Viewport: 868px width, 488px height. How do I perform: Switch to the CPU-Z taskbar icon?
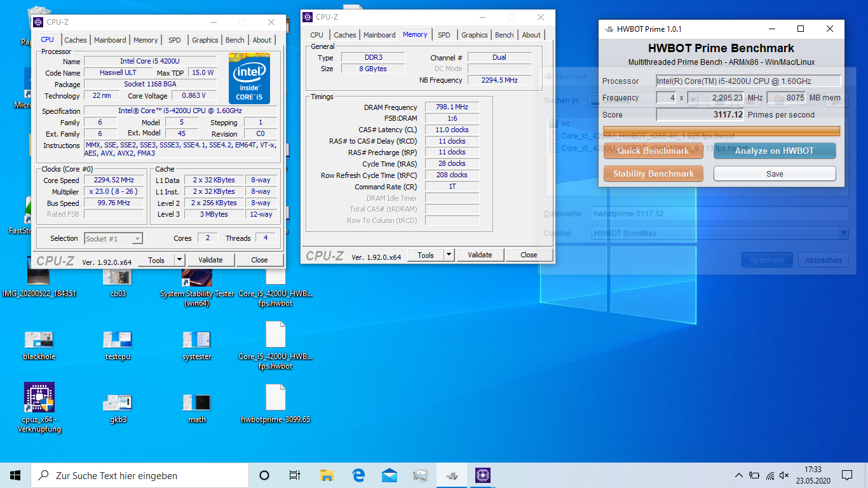coord(483,475)
